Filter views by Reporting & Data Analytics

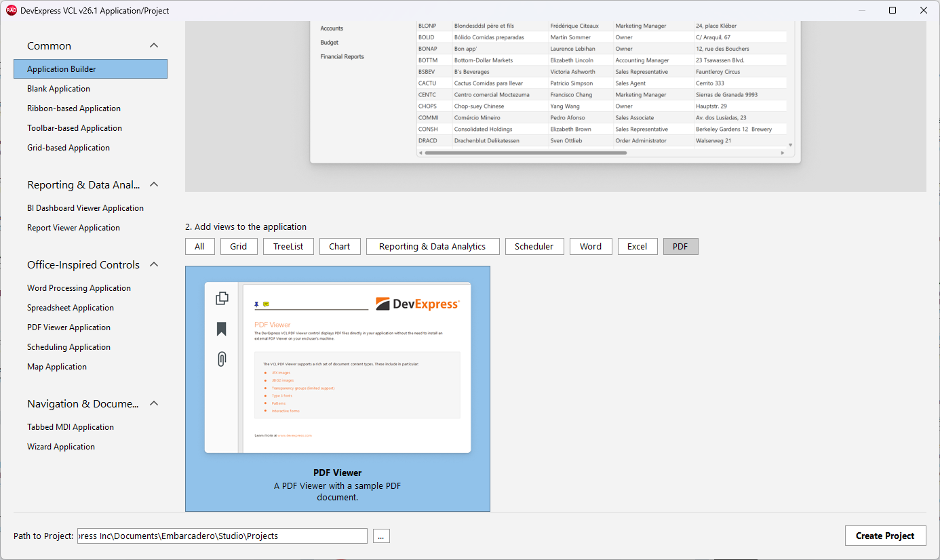[433, 247]
